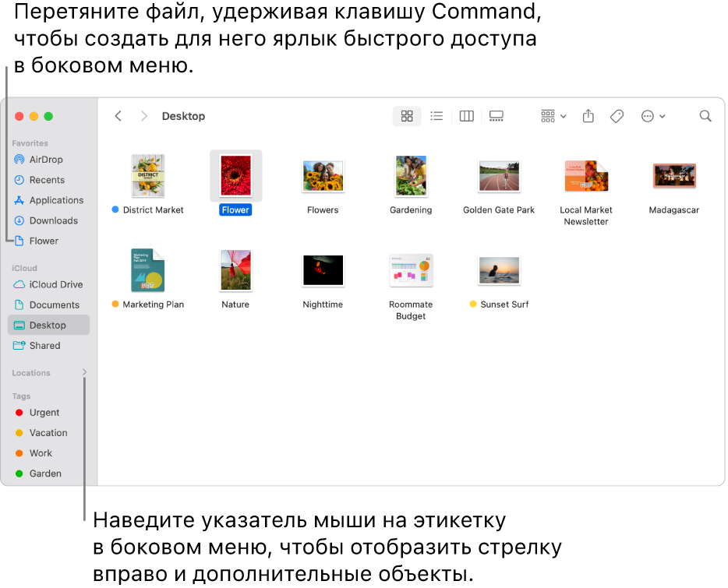
Task: Open iCloud Drive in the sidebar
Action: point(48,284)
